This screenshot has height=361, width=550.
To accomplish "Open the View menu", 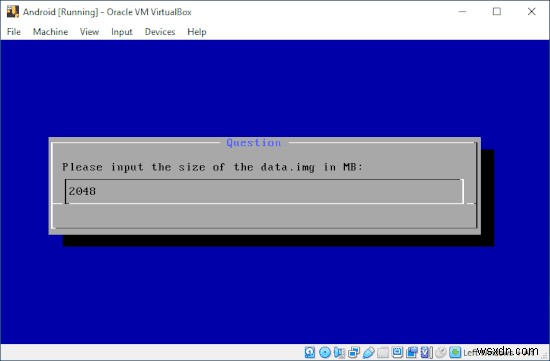I will coord(89,32).
